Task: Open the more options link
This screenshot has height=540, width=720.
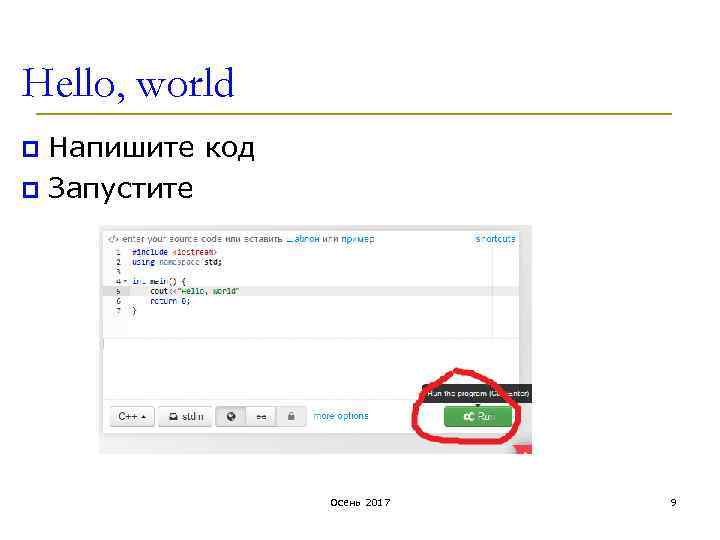Action: point(340,416)
